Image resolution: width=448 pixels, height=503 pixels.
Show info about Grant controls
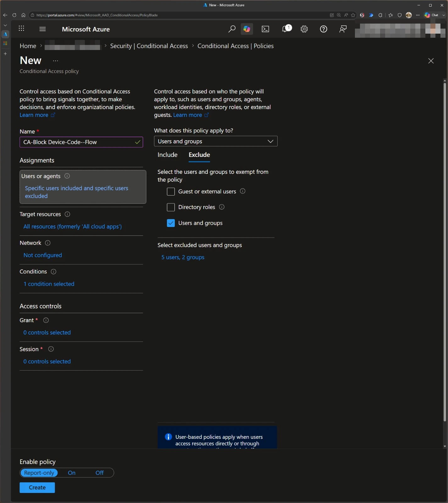[46, 320]
